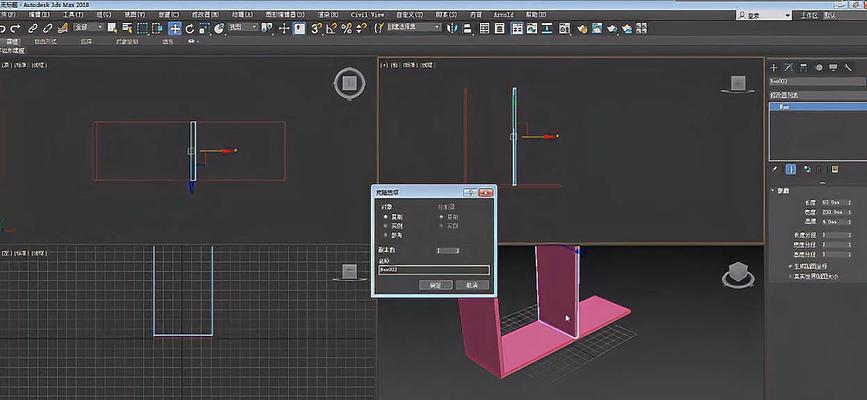Open the Schematic View icon
This screenshot has width=867, height=400.
[547, 28]
